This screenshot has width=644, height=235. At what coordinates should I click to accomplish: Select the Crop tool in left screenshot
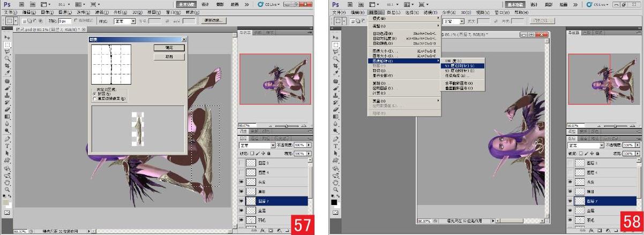(8, 66)
